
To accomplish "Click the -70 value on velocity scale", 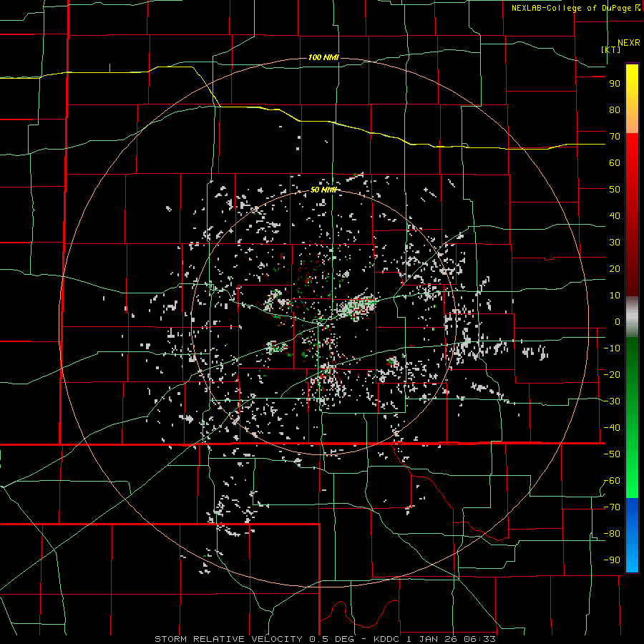I will [x=612, y=507].
